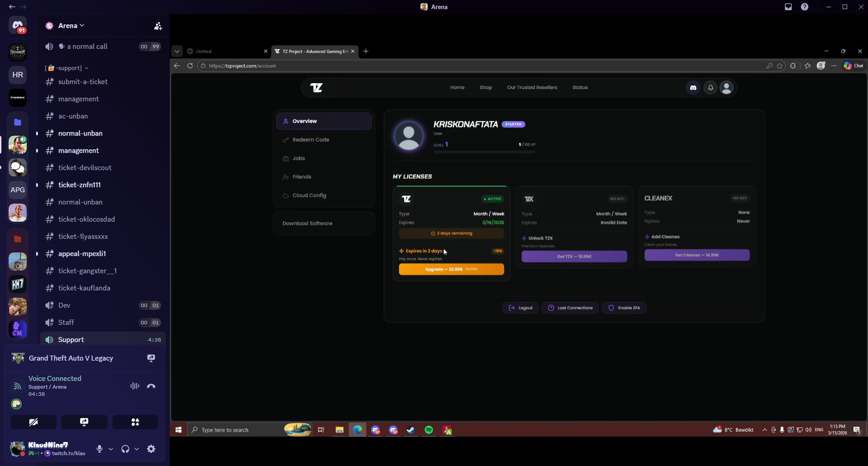868x466 pixels.
Task: Open File Explorer from the taskbar
Action: (x=339, y=430)
